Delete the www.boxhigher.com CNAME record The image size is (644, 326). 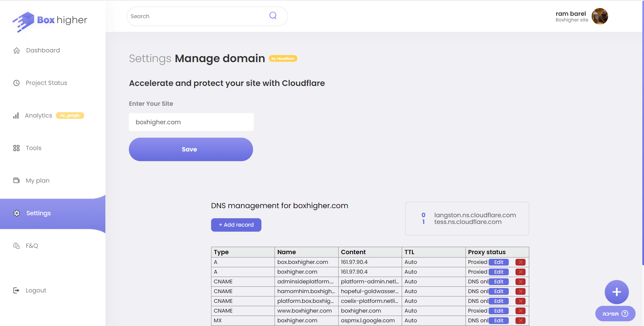click(x=520, y=311)
